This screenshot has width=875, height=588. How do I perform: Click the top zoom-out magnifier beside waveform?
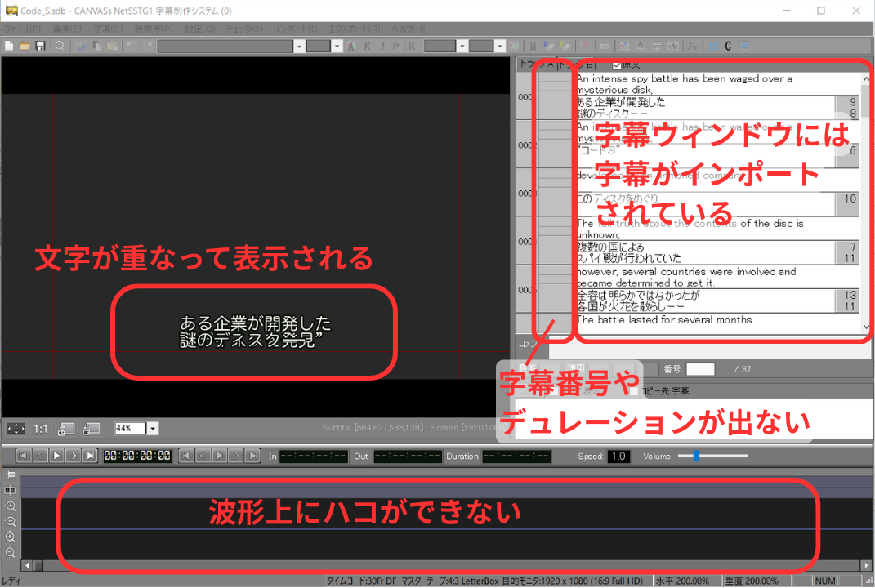pos(11,522)
